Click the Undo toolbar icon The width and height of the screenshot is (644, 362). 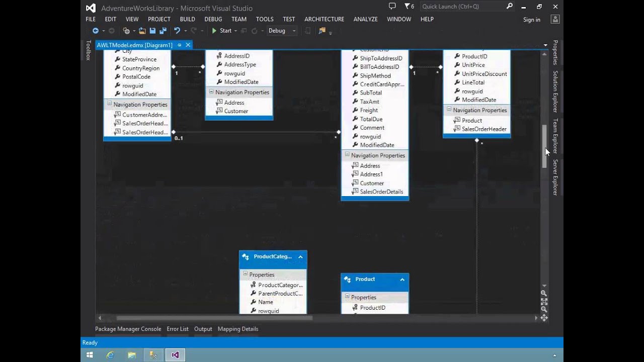pos(177,31)
